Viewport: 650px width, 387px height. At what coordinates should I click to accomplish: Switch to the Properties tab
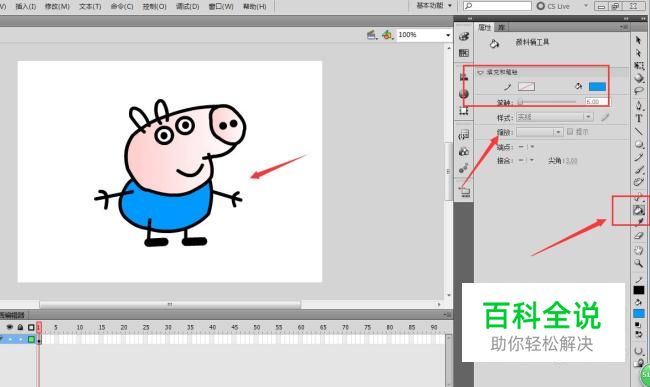[485, 27]
